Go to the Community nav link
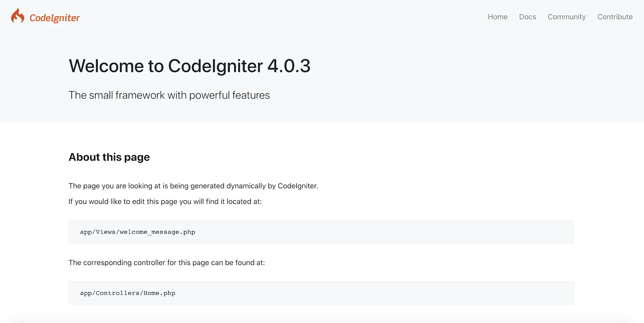644x323 pixels. pyautogui.click(x=566, y=17)
